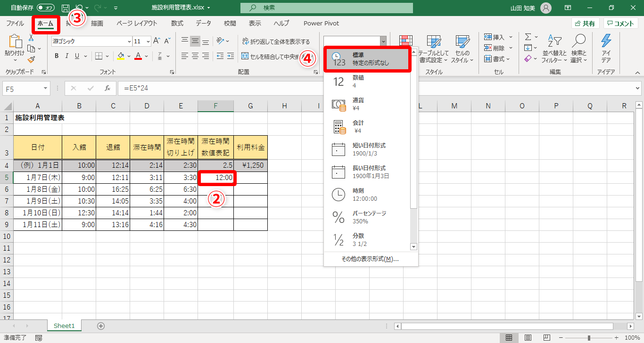
Task: Toggle Wrap Text (折り返して全体を表示する)
Action: (x=276, y=41)
